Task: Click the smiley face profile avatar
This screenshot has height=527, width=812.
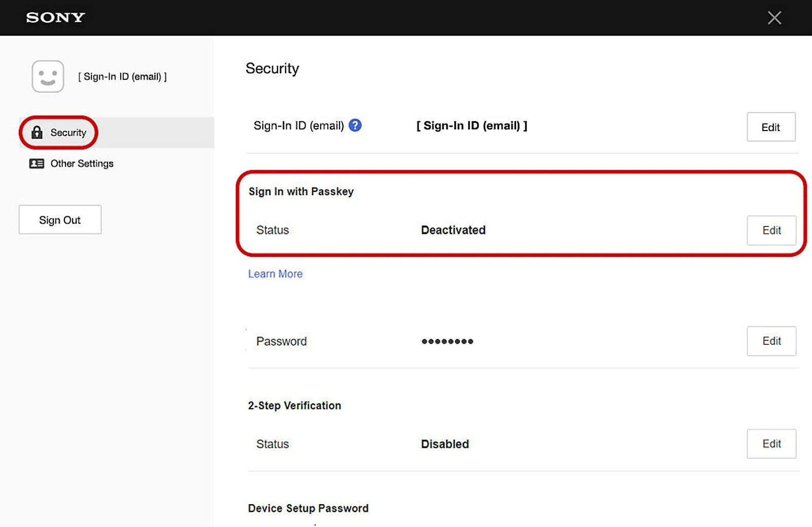Action: click(48, 77)
